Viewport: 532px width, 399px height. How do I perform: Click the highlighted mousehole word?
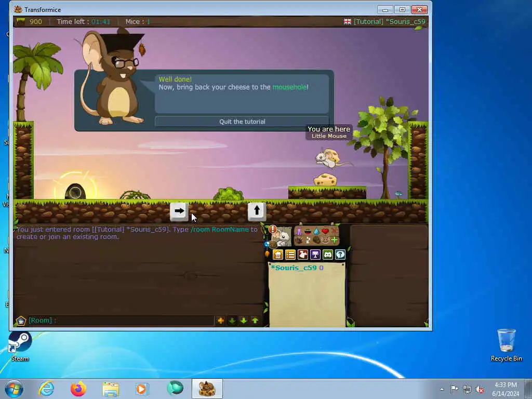[289, 87]
